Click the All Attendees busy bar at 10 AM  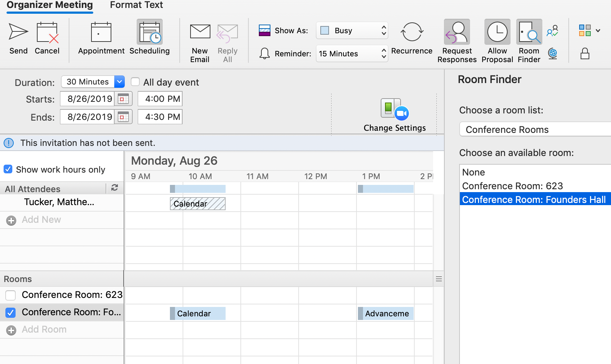tap(198, 189)
